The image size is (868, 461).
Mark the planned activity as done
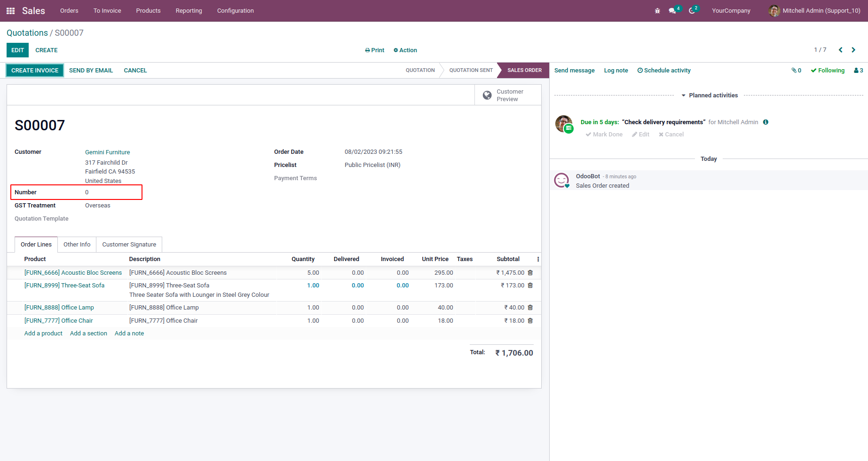tap(604, 135)
